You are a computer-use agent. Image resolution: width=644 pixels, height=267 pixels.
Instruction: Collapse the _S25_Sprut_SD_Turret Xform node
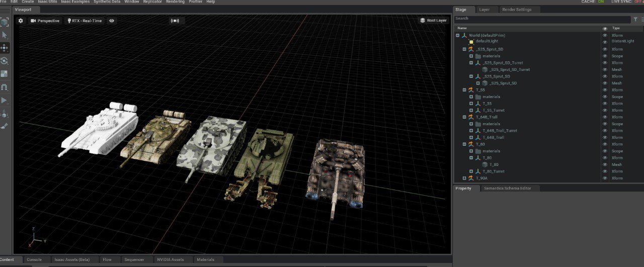click(471, 63)
